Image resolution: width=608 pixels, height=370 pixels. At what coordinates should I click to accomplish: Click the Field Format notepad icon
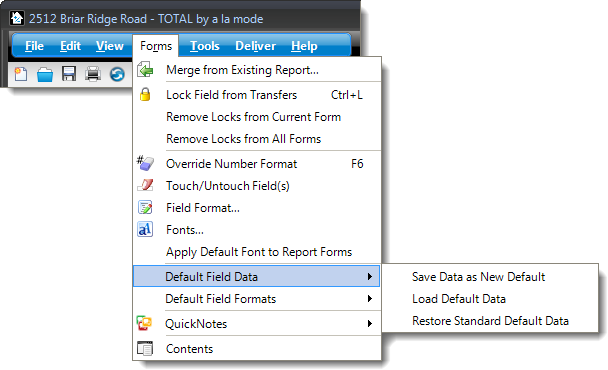145,207
